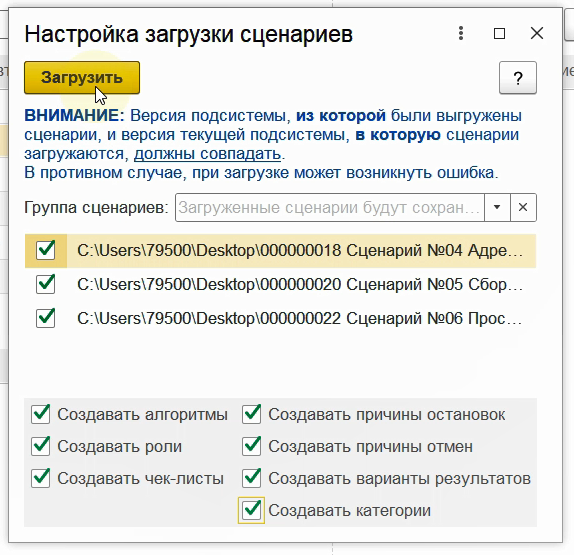This screenshot has height=555, width=574.
Task: Click the Загрузить button
Action: coord(82,78)
